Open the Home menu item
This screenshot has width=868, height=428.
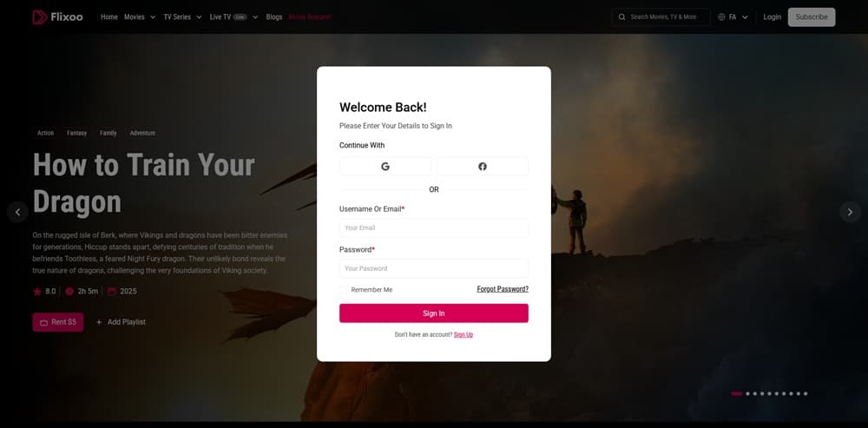click(109, 17)
